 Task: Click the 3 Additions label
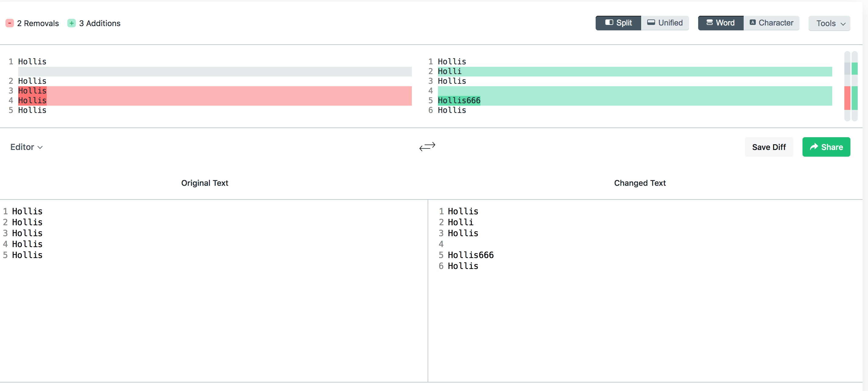point(99,23)
